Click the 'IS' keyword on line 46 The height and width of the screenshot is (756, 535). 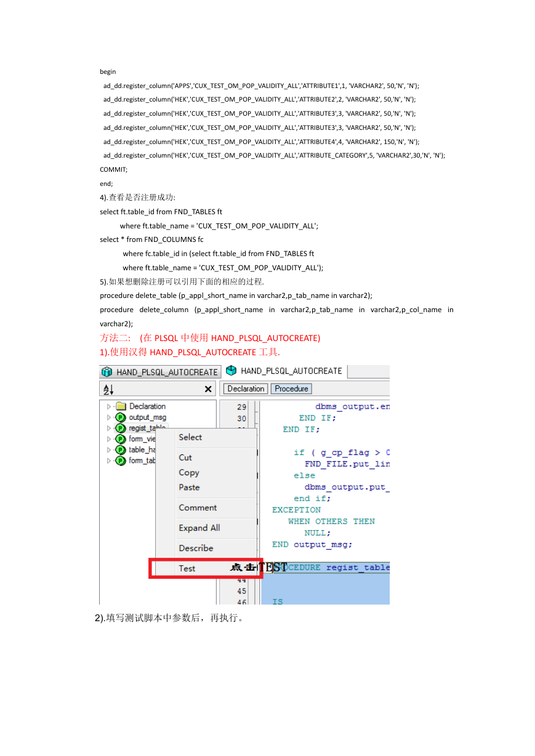point(278,601)
